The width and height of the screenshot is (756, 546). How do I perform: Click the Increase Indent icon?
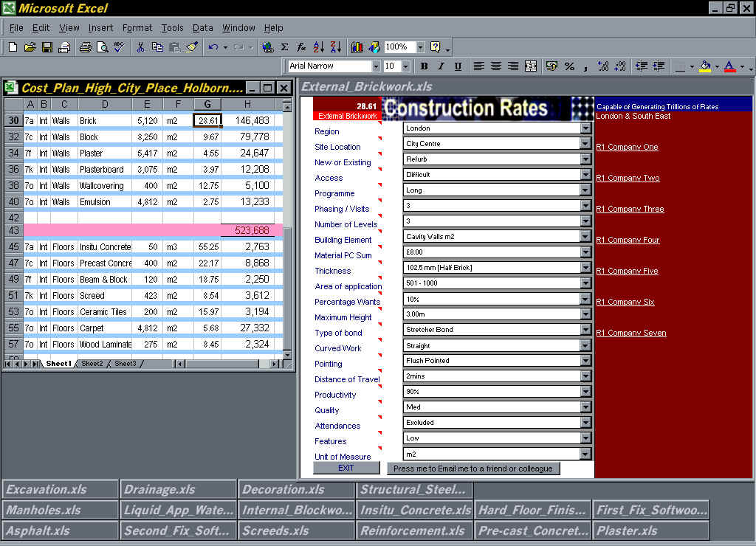[x=659, y=66]
